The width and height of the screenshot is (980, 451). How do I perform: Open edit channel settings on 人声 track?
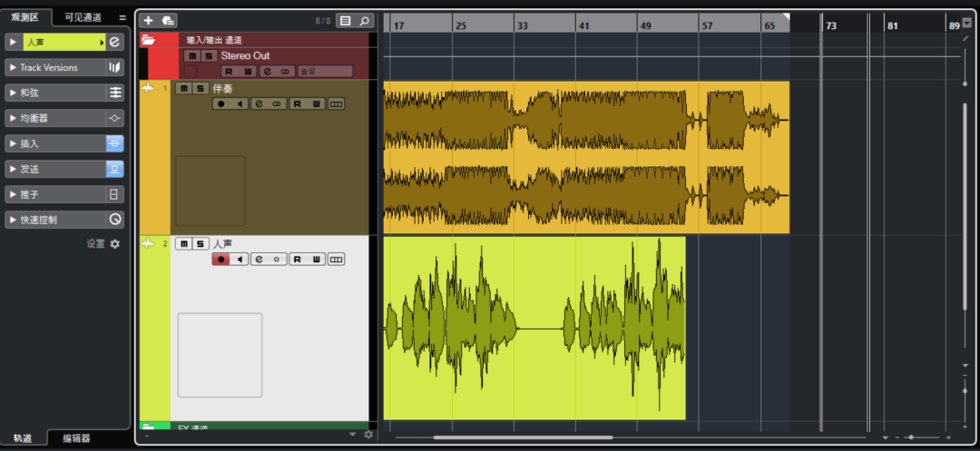[258, 260]
